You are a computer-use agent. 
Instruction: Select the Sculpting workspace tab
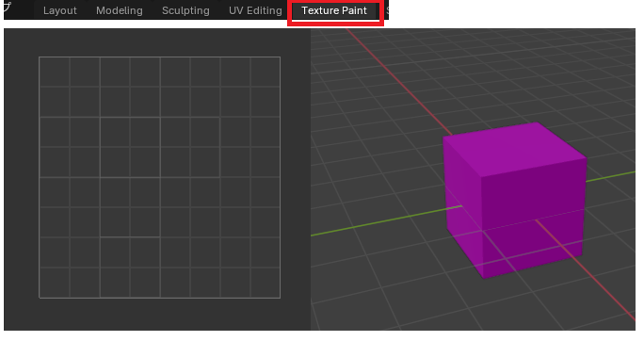[x=185, y=10]
